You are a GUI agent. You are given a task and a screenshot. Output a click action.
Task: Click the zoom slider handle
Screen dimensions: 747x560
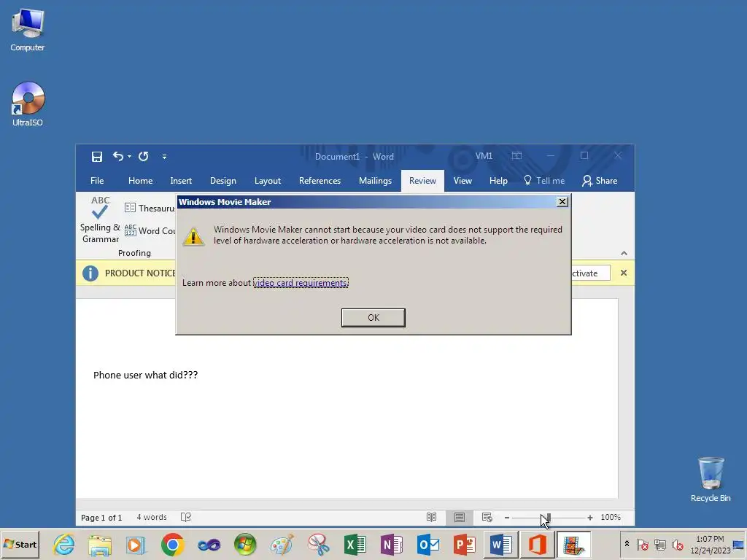(x=548, y=518)
